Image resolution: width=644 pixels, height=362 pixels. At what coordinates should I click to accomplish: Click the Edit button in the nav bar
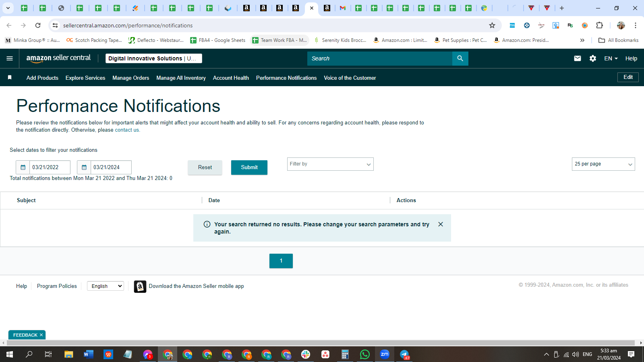pyautogui.click(x=628, y=77)
